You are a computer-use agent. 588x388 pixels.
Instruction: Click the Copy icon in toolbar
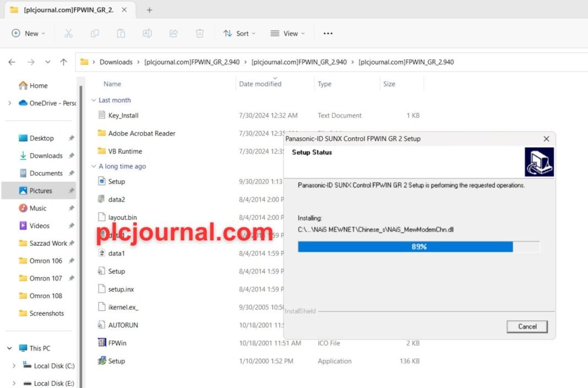(95, 34)
